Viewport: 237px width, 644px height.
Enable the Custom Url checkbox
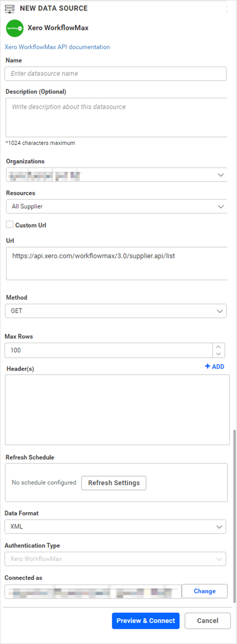pyautogui.click(x=9, y=224)
